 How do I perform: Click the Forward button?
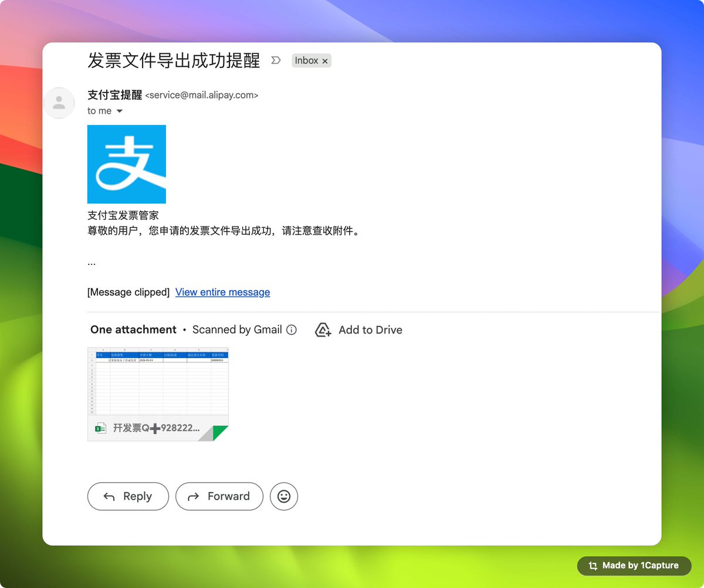coord(219,497)
